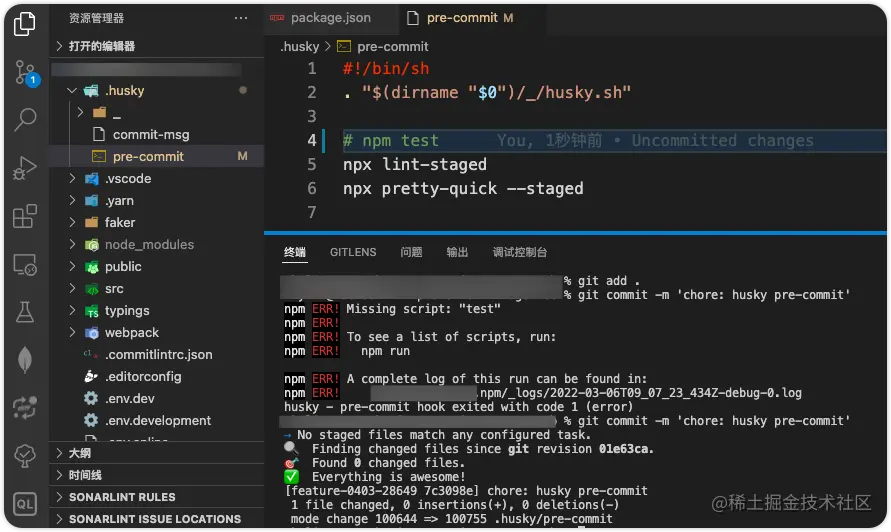Click the 'npx pretty-quick --staged' code line
The width and height of the screenshot is (891, 532).
pos(463,189)
